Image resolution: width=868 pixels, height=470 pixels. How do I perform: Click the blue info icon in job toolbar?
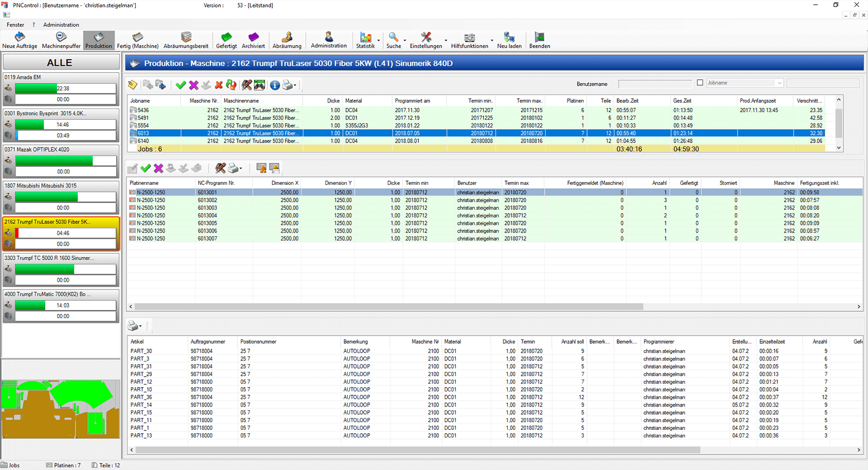pos(275,85)
